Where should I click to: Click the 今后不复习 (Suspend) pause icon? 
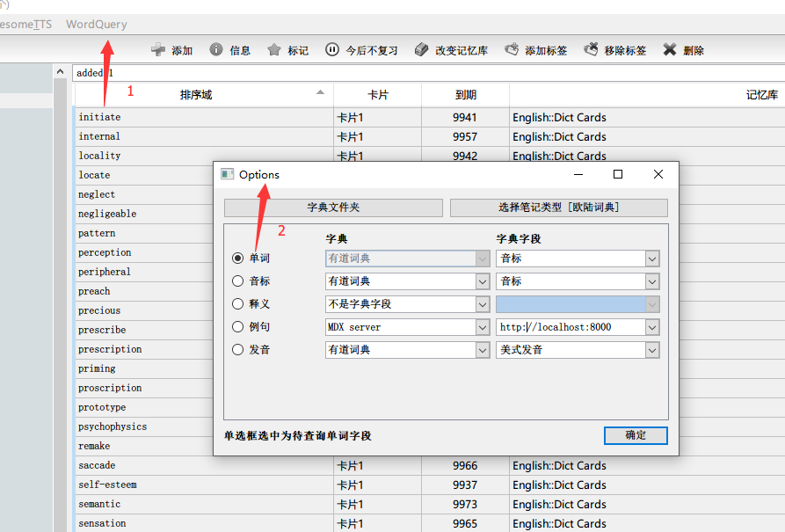click(x=332, y=50)
